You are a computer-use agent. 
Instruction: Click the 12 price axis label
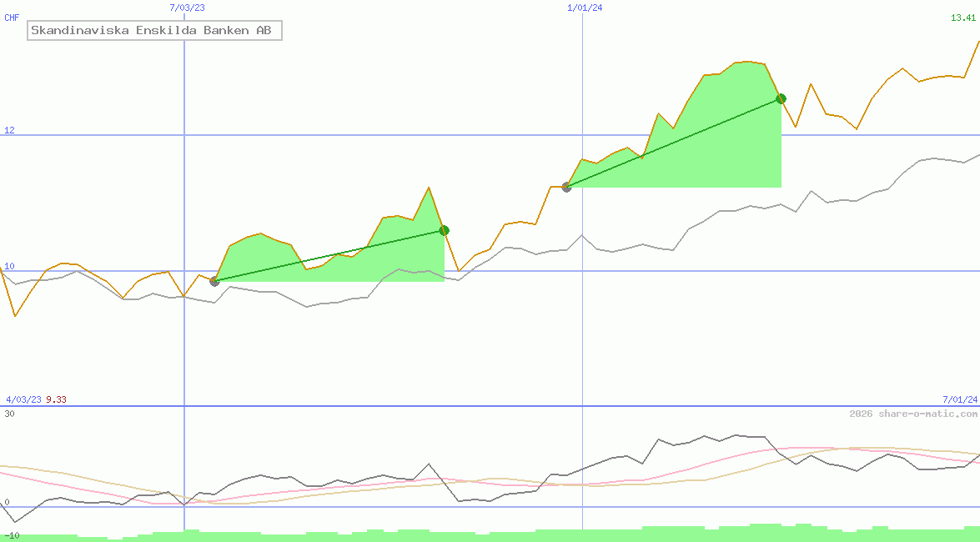click(x=9, y=130)
